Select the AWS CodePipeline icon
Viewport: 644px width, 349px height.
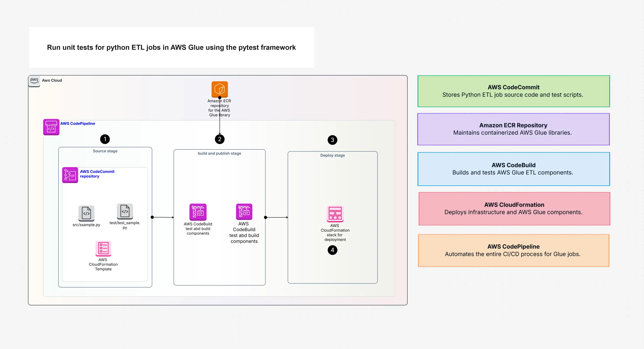51,127
